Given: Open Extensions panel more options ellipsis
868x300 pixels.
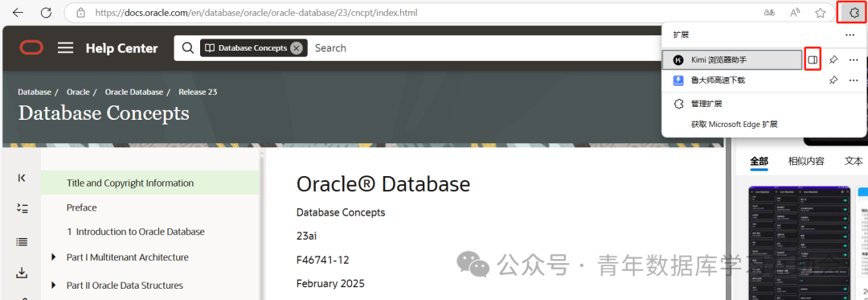Looking at the screenshot, I should [x=850, y=35].
